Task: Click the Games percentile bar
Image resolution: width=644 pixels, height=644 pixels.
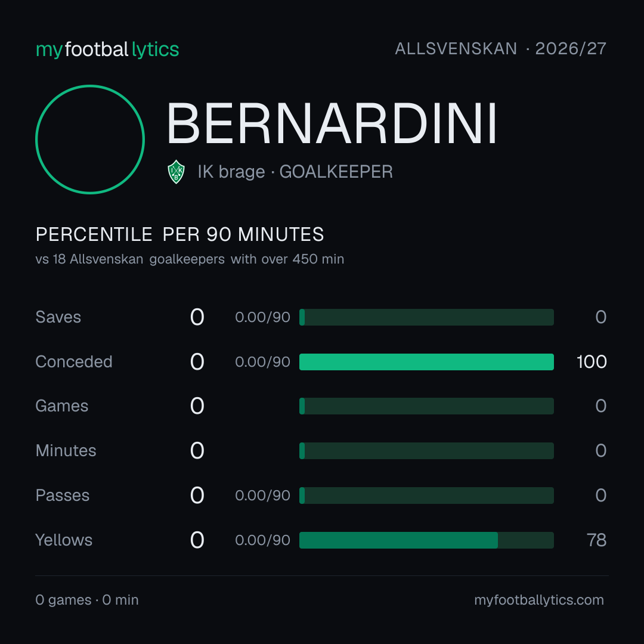Action: tap(426, 406)
